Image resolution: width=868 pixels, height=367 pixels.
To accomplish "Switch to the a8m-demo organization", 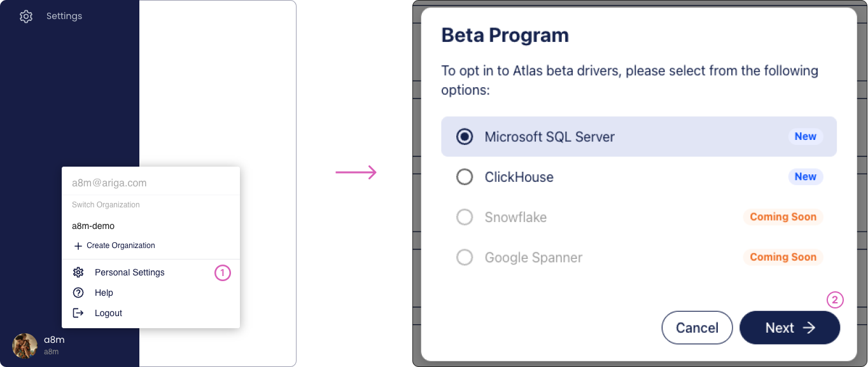I will tap(93, 226).
